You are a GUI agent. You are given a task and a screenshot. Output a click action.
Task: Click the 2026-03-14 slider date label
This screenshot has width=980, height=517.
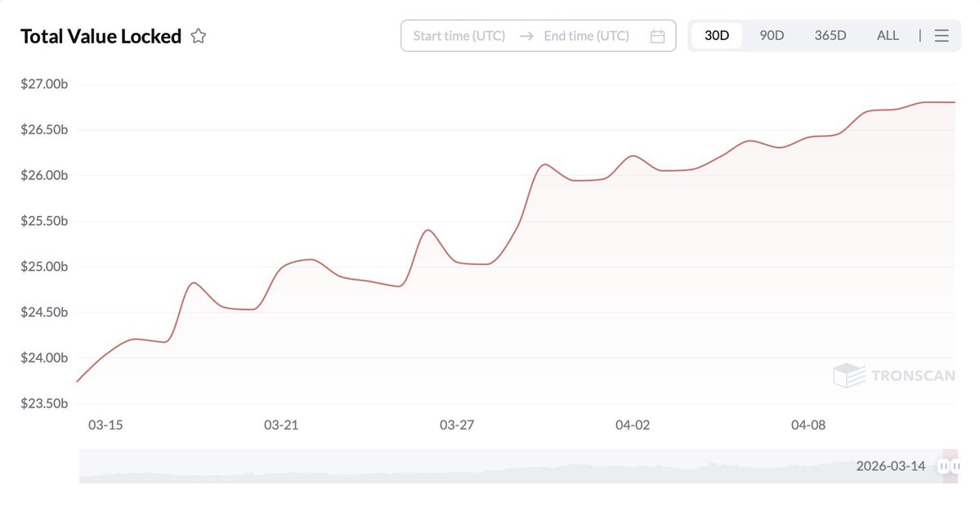coord(891,466)
